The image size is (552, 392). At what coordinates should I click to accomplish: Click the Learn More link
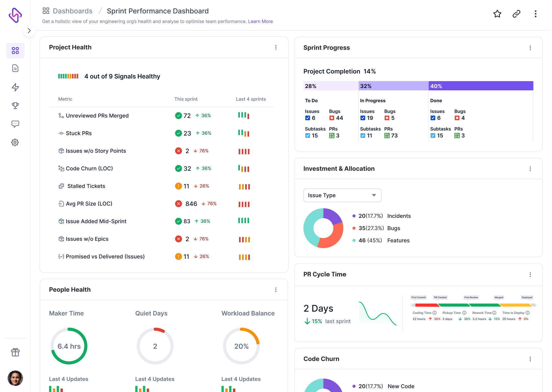click(260, 21)
